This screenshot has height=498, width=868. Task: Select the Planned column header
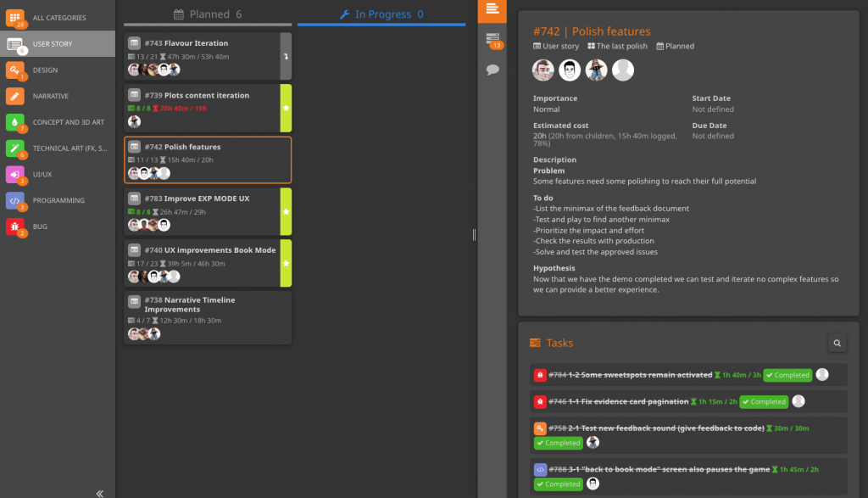[x=208, y=14]
